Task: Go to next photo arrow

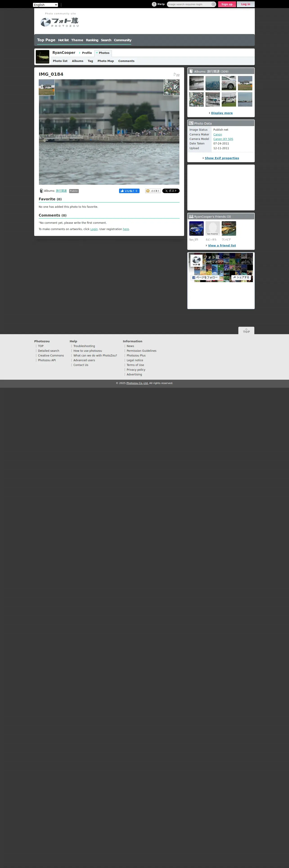Action: click(175, 87)
